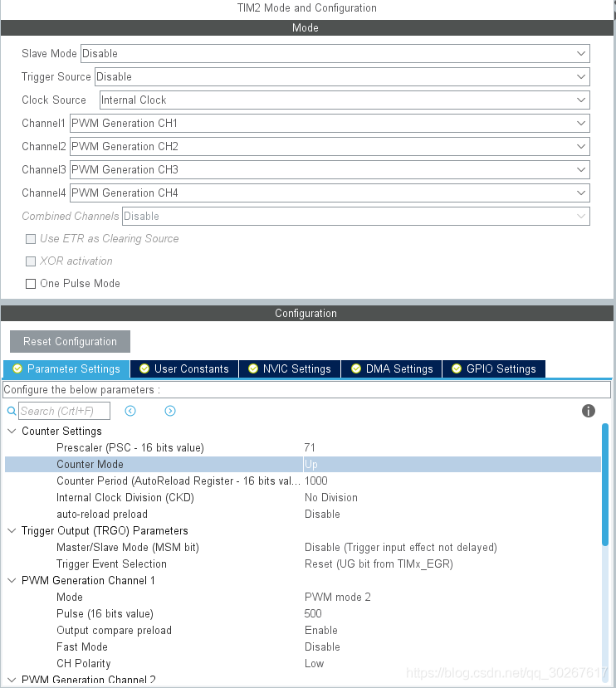Select Internal Clock Division No Division value
Image resolution: width=616 pixels, height=688 pixels.
click(331, 498)
